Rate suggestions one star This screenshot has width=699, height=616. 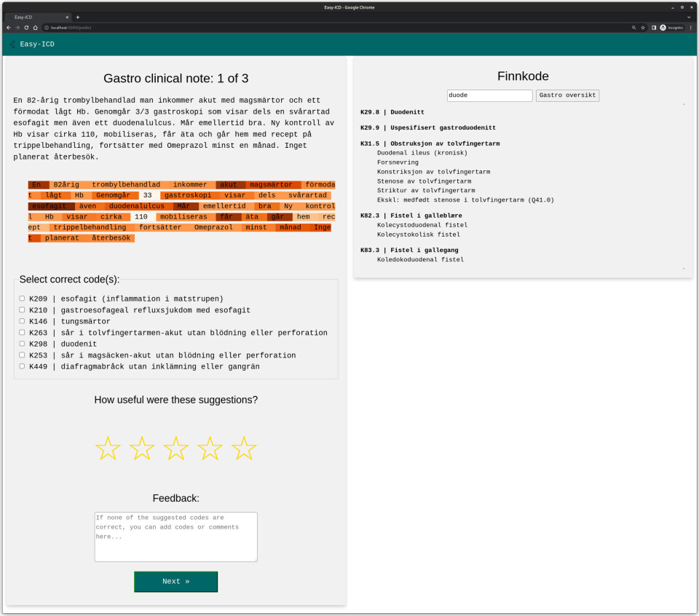pyautogui.click(x=108, y=449)
